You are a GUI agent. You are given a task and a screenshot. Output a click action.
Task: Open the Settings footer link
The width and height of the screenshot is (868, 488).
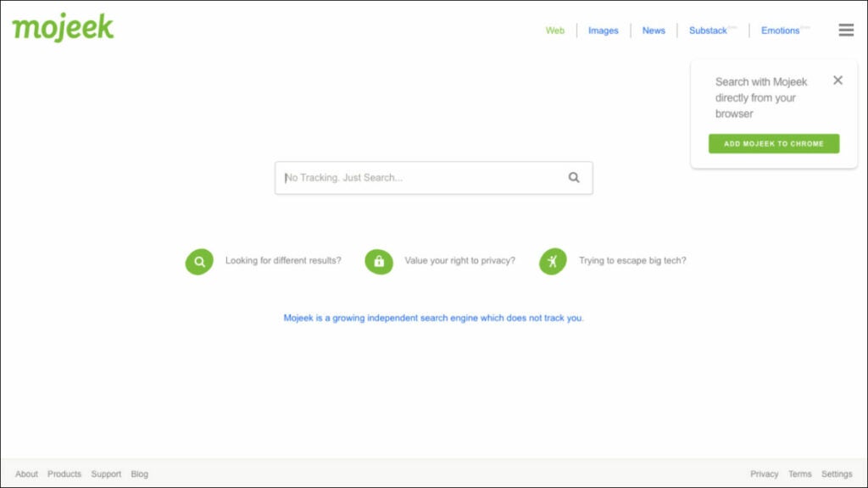click(x=837, y=474)
